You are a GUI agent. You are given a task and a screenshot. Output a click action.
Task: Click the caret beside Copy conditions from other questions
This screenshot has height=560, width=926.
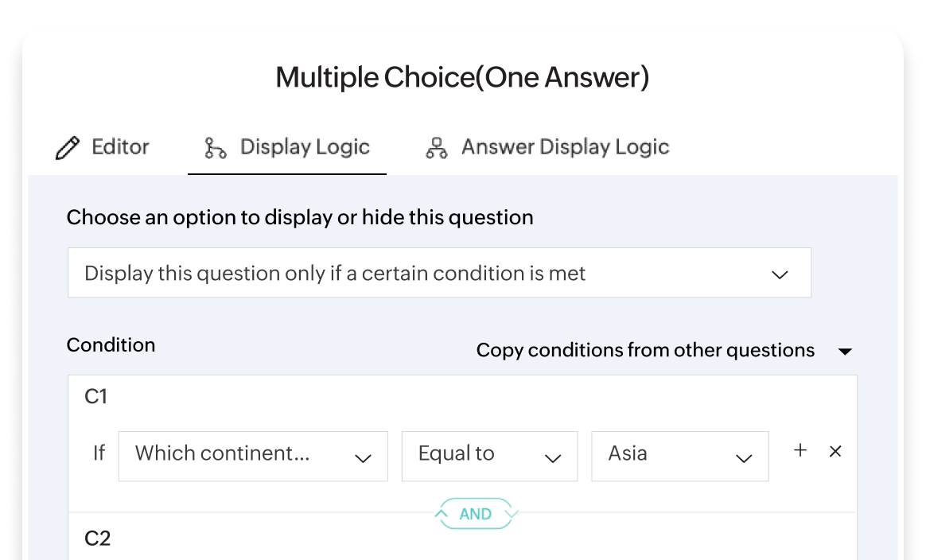click(x=846, y=351)
